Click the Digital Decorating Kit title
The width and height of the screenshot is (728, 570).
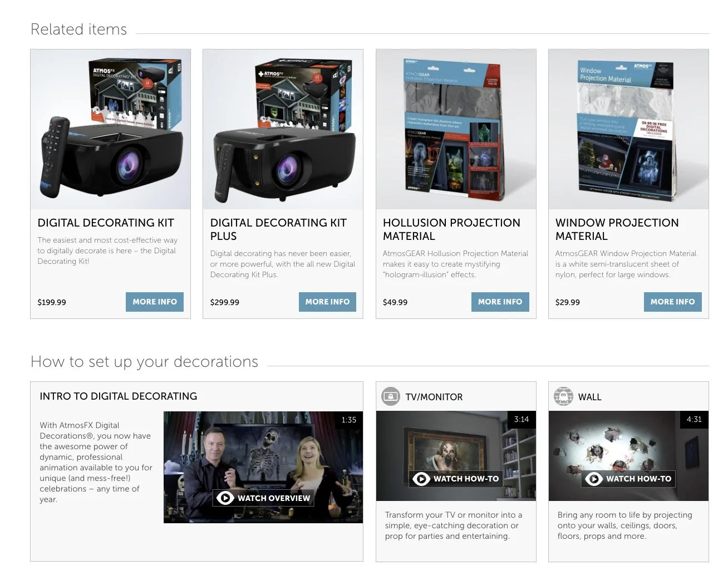[x=106, y=223]
